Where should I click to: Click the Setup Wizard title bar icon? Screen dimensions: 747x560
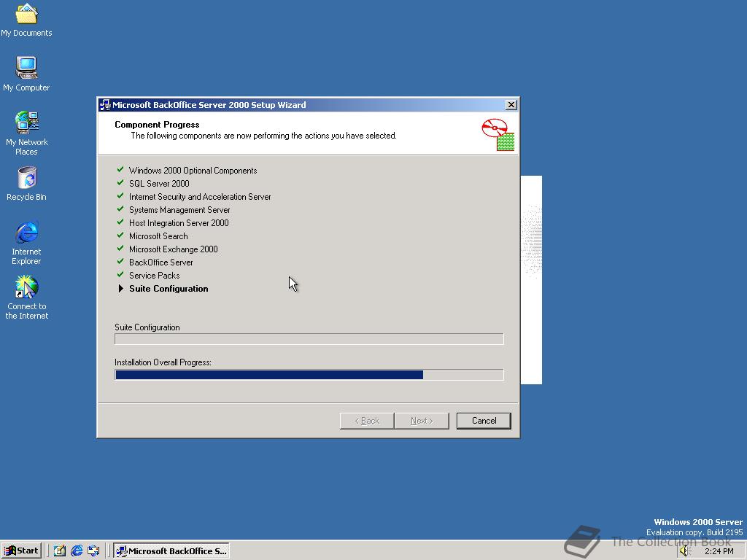click(x=105, y=105)
